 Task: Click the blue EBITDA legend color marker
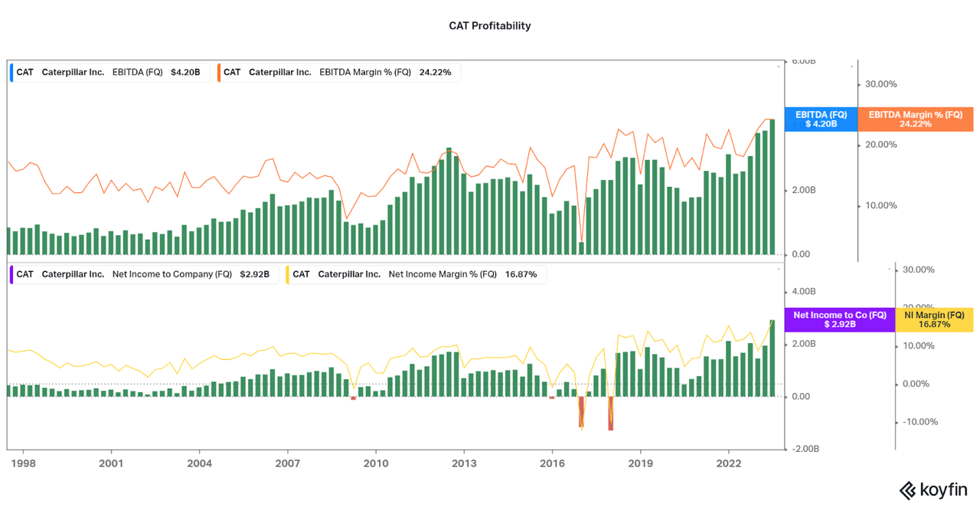[x=11, y=72]
